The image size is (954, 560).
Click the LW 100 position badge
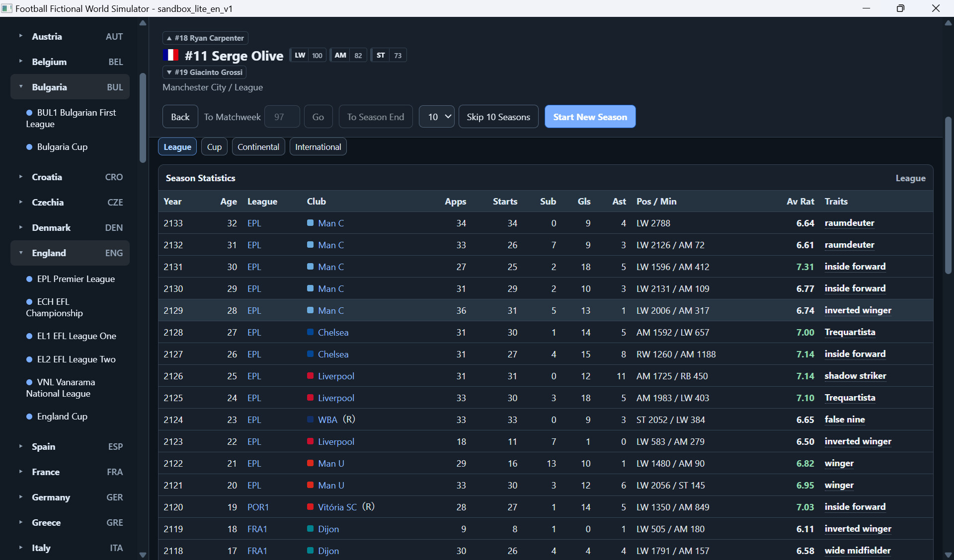pos(308,55)
